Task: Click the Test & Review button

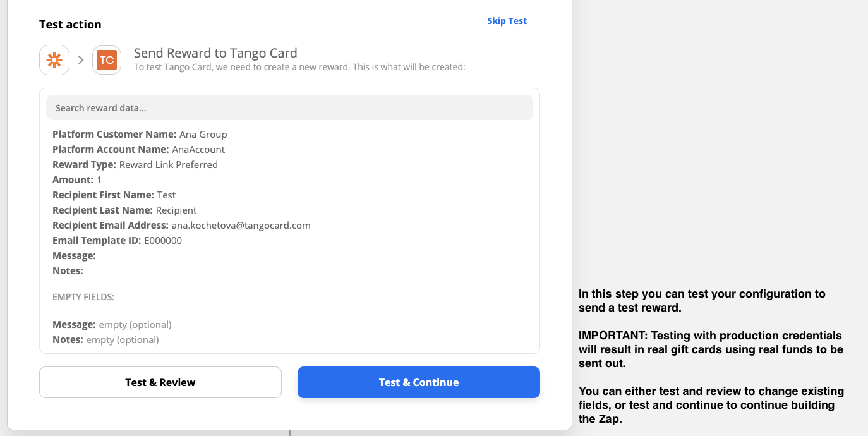Action: 160,382
